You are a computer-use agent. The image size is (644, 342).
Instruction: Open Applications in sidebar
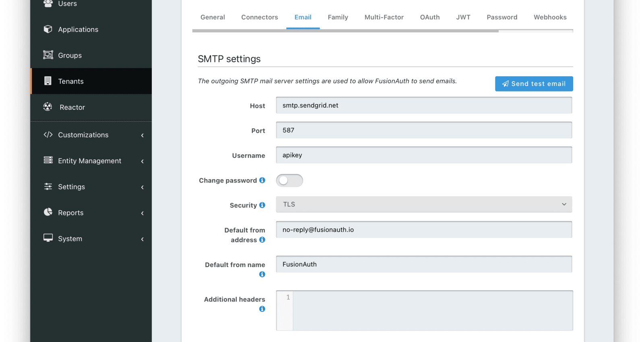click(91, 29)
